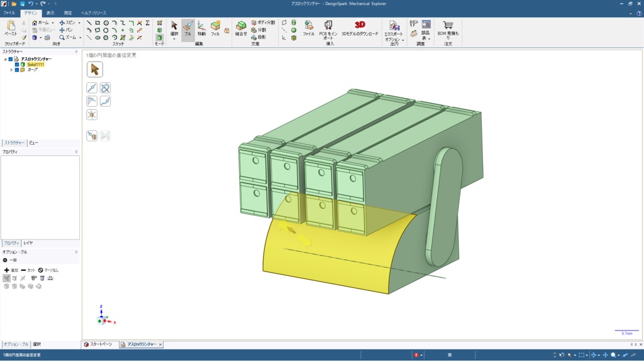The image size is (644, 362).
Task: Switch to Sketch mode icon
Action: point(159,23)
